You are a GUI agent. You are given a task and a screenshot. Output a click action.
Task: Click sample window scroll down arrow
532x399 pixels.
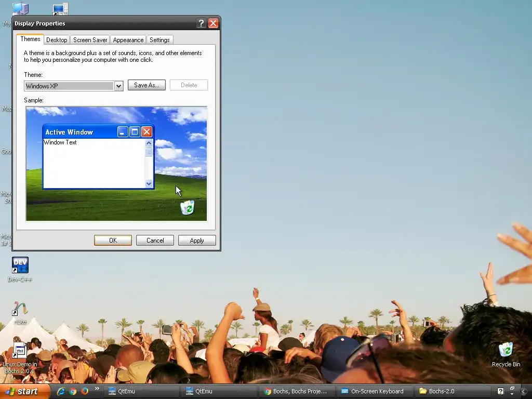(x=149, y=183)
